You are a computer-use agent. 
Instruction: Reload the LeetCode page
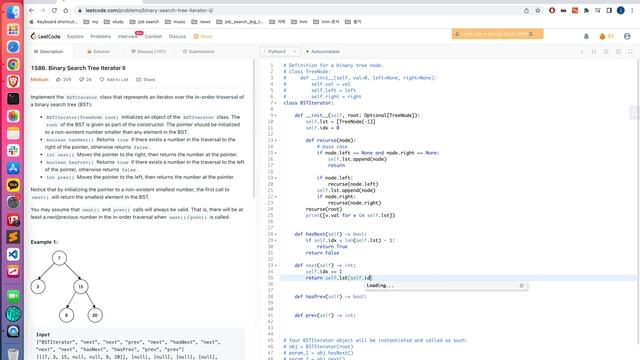54,10
